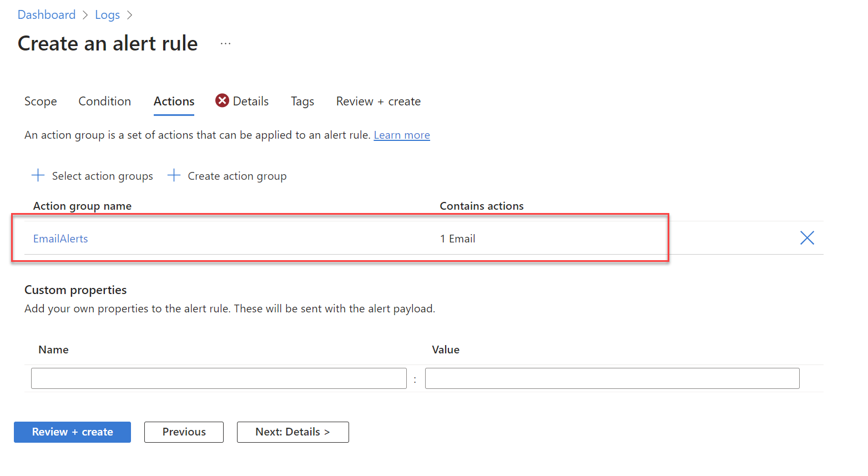This screenshot has width=868, height=476.
Task: Remove the EmailAlerts action group with X icon
Action: point(807,238)
